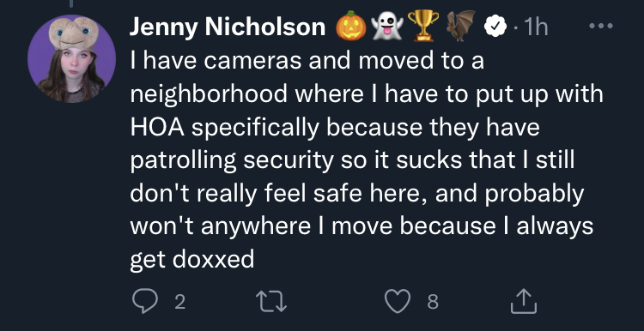The image size is (644, 331).
Task: Click the bat emoji in the name
Action: point(461,26)
